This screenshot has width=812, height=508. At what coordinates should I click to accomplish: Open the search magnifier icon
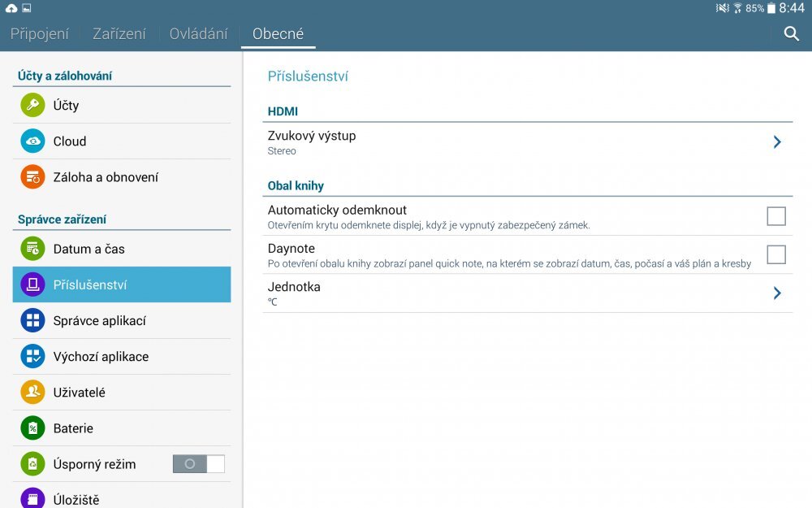tap(790, 36)
